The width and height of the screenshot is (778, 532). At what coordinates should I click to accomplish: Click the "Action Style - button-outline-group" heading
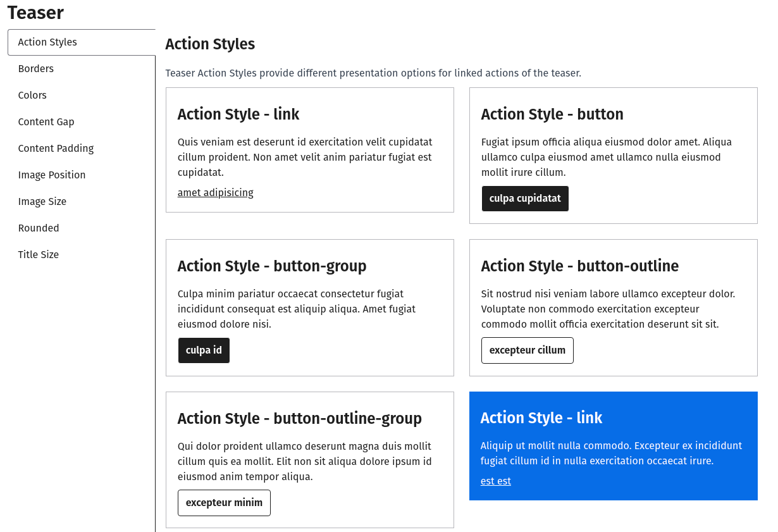click(x=299, y=419)
